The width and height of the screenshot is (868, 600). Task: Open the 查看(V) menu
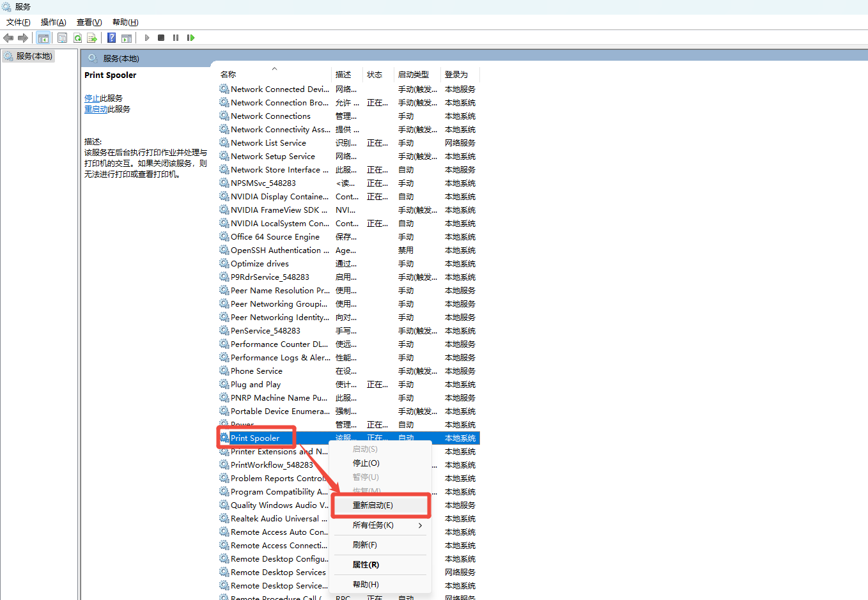(x=89, y=22)
